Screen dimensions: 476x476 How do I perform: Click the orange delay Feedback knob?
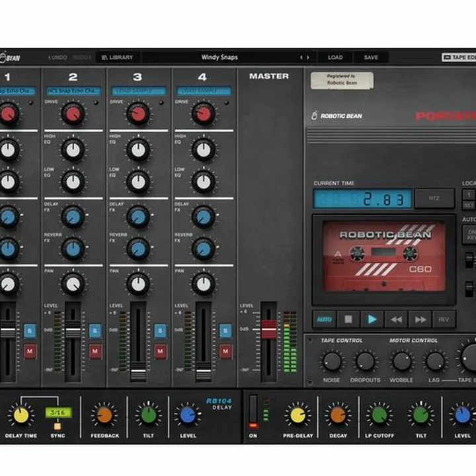[104, 415]
